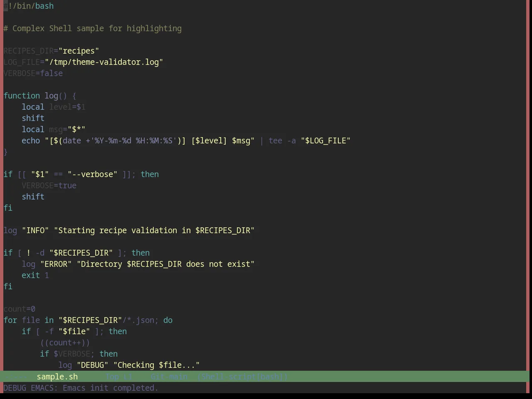Image resolution: width=532 pixels, height=399 pixels.
Task: Click $msg inside the echo string
Action: coord(241,141)
